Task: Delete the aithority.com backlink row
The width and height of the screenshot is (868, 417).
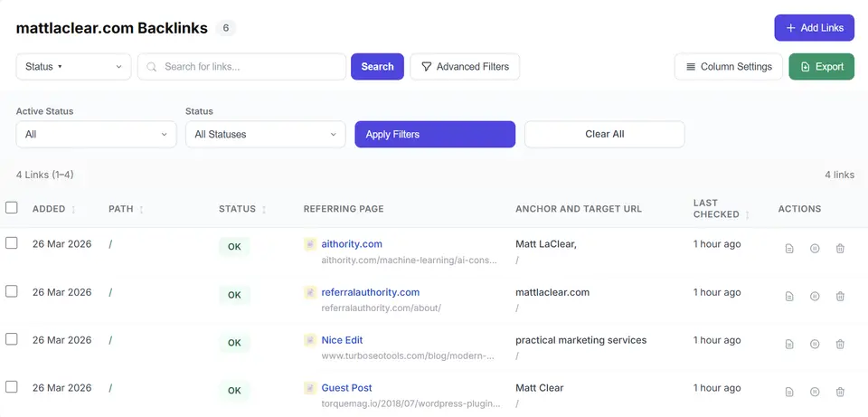Action: 840,249
